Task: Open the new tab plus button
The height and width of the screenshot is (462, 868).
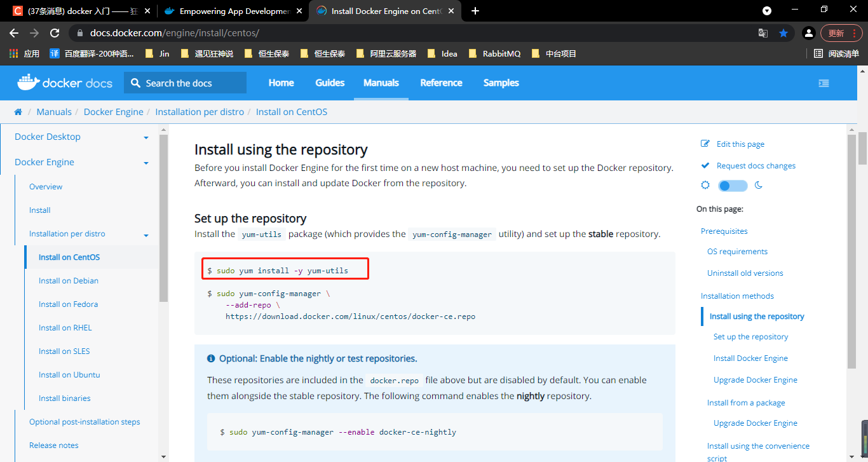Action: click(x=475, y=11)
